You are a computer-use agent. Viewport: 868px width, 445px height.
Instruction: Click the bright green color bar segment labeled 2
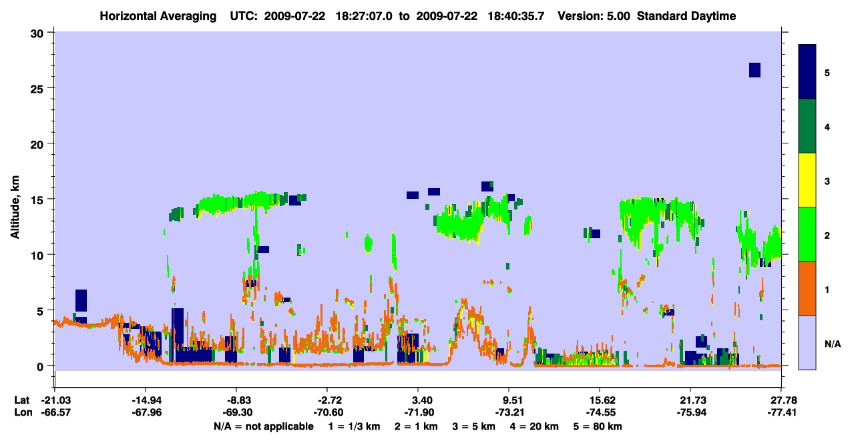tap(807, 234)
